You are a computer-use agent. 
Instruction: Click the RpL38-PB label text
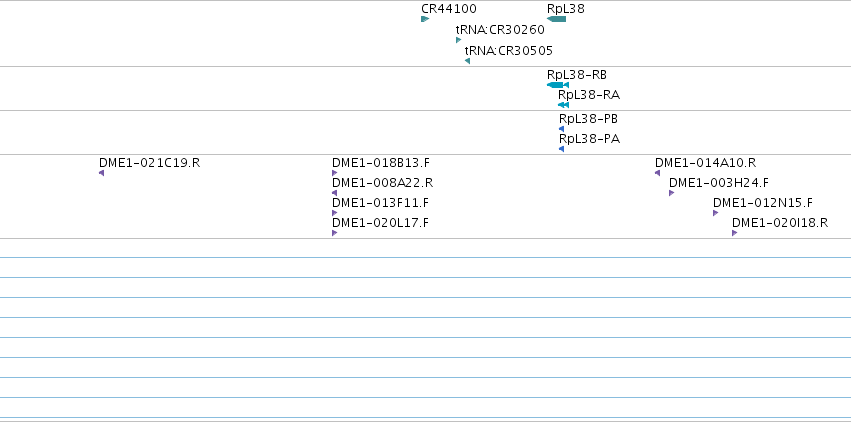(x=588, y=119)
